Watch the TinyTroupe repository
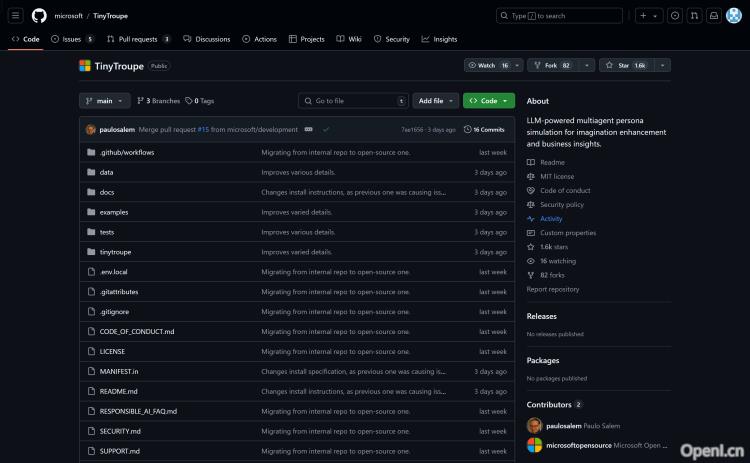The image size is (750, 463). tap(487, 65)
